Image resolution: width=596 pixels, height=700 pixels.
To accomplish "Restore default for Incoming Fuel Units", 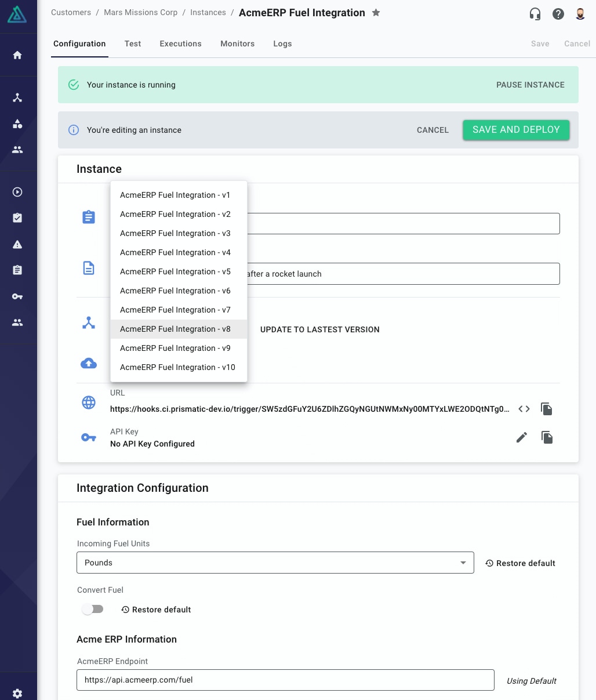I will [521, 563].
